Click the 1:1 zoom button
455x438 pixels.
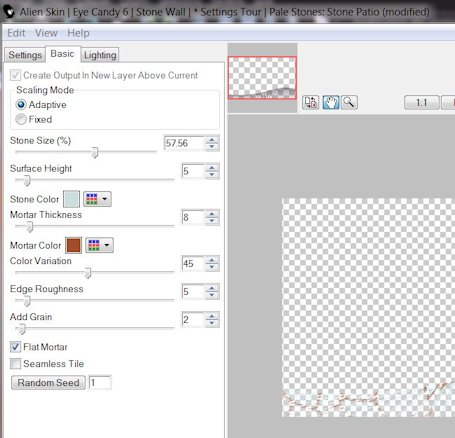tap(422, 102)
